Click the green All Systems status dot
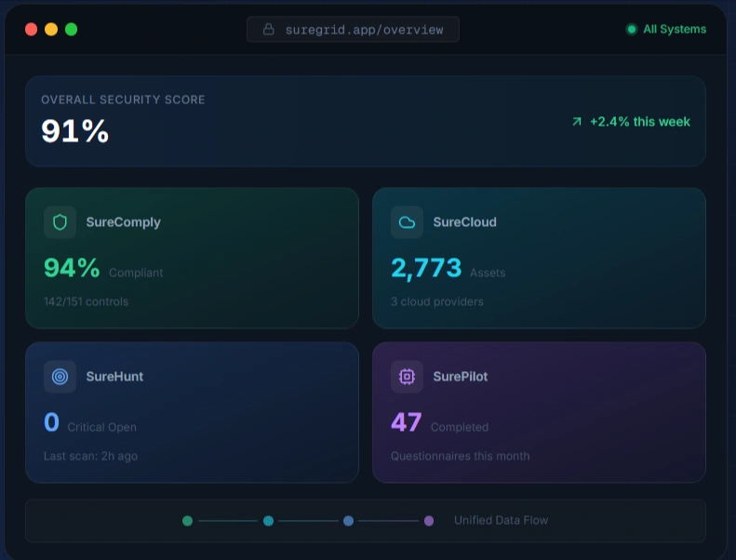 point(632,30)
